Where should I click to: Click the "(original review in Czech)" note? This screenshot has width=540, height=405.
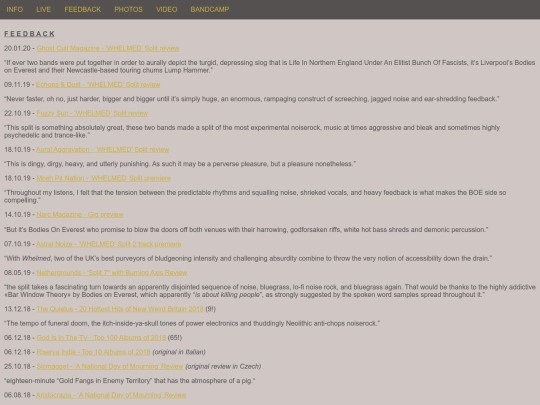[x=223, y=366]
